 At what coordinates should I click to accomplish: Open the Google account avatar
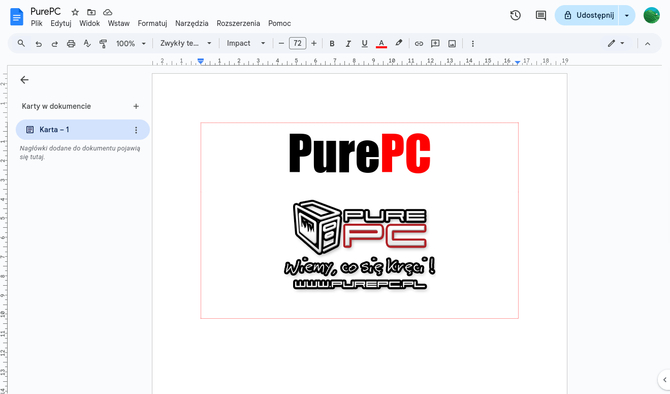[x=652, y=15]
